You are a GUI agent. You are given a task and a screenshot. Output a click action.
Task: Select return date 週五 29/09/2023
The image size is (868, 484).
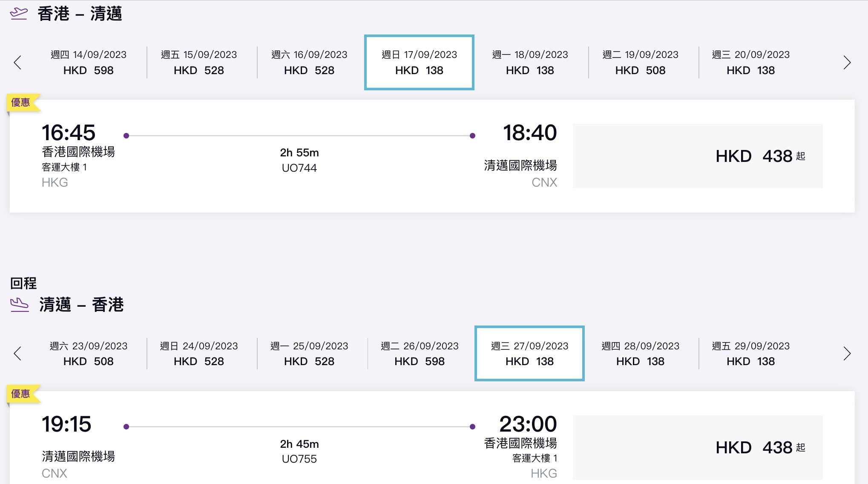click(x=751, y=354)
